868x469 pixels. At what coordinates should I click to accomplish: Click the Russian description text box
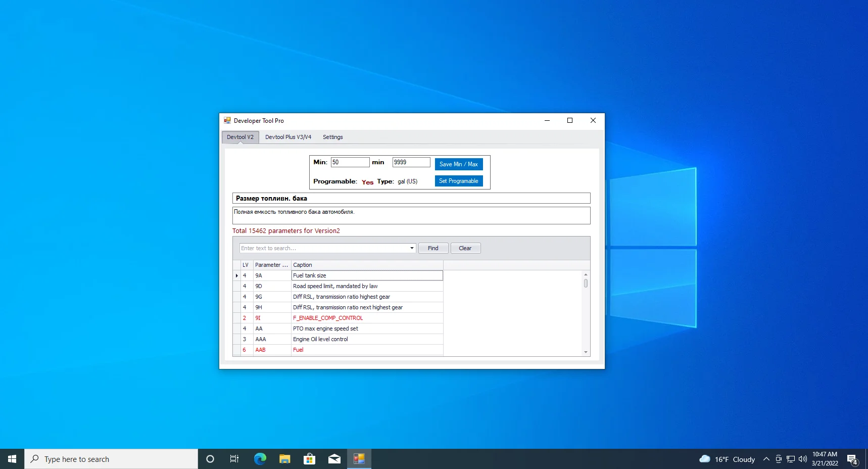click(411, 215)
